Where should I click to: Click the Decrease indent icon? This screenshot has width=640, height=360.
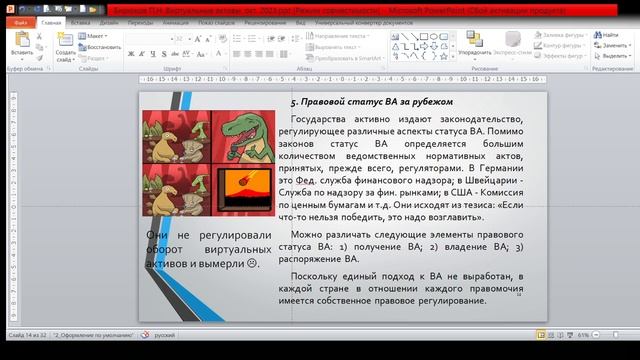point(271,39)
